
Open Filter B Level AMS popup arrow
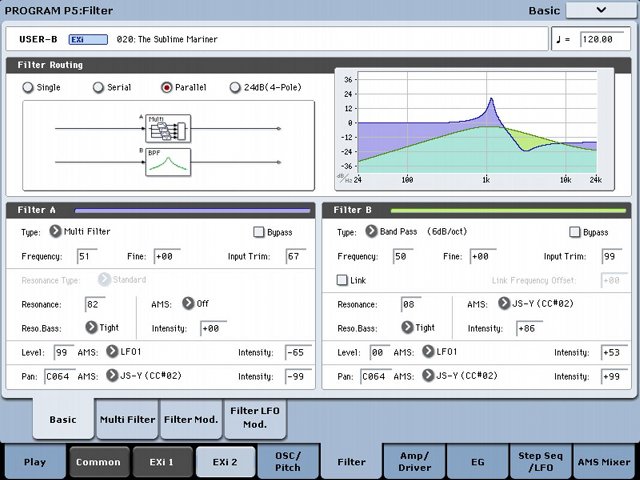[x=429, y=351]
